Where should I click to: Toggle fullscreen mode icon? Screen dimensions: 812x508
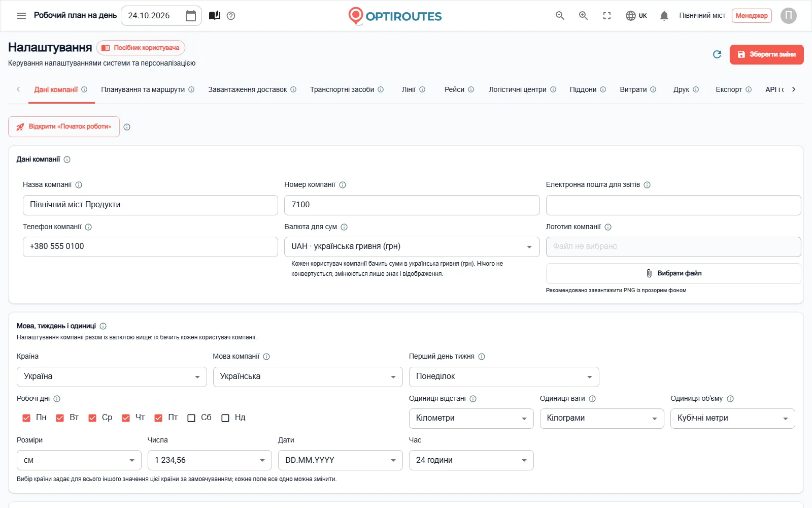point(607,16)
